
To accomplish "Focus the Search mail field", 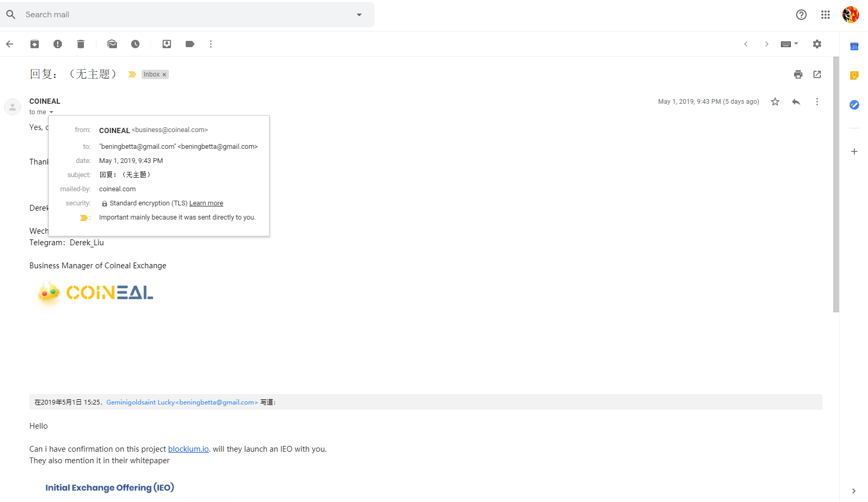I will click(186, 15).
